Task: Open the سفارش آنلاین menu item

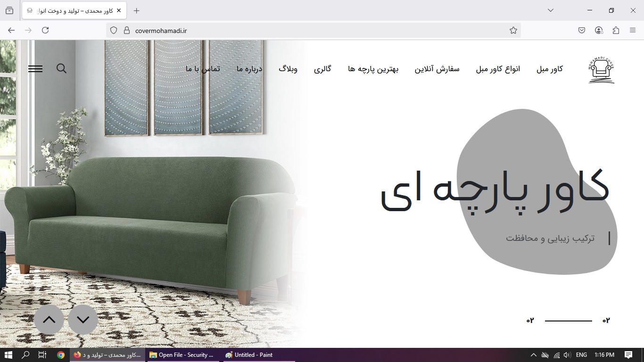Action: coord(437,69)
